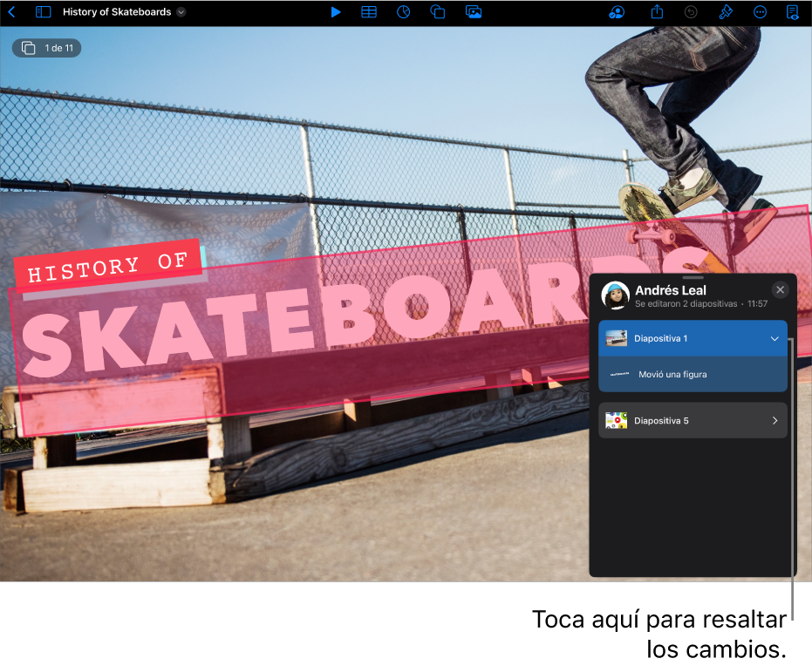Toggle the presenter notes view icon

[x=793, y=12]
